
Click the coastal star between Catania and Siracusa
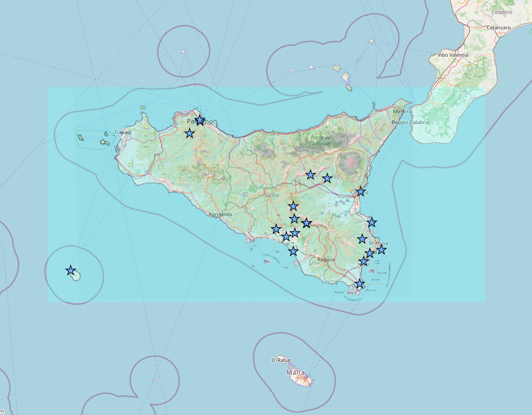(372, 222)
